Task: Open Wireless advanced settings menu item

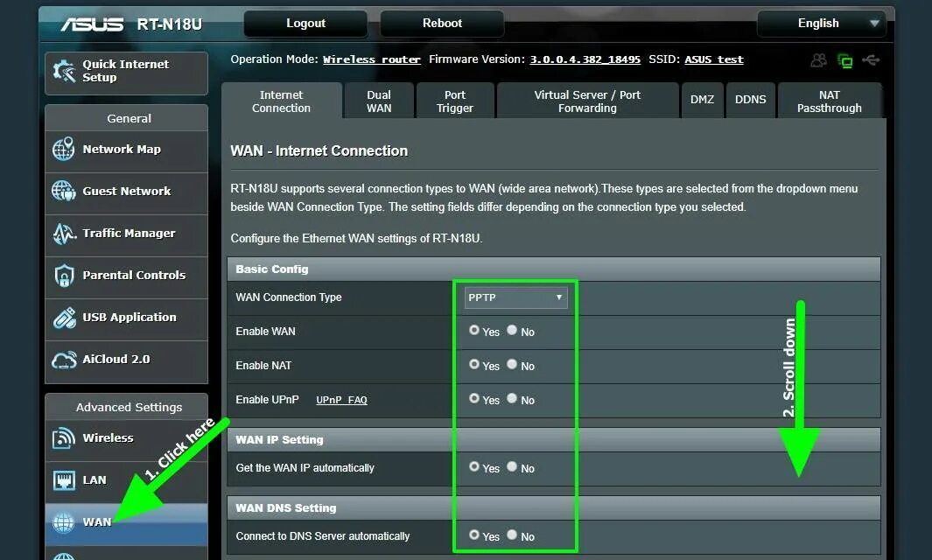Action: click(127, 438)
